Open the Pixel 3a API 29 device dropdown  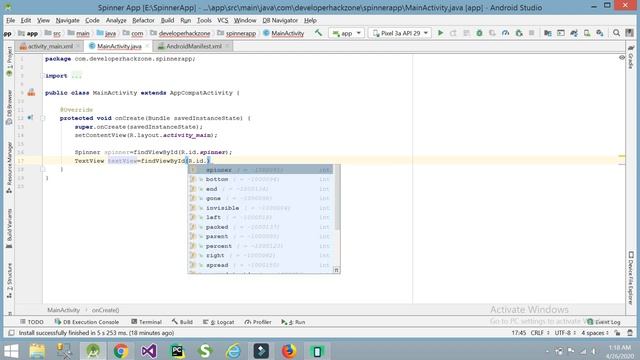click(400, 33)
